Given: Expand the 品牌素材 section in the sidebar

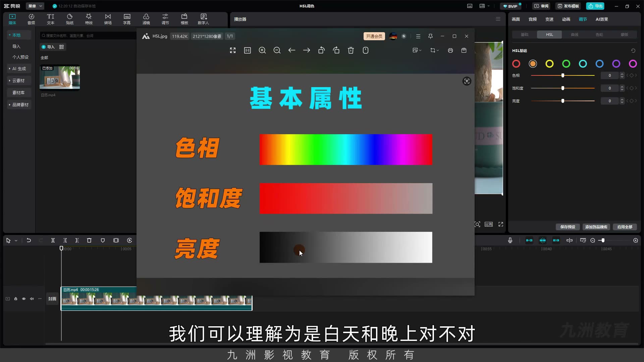Looking at the screenshot, I should 19,105.
